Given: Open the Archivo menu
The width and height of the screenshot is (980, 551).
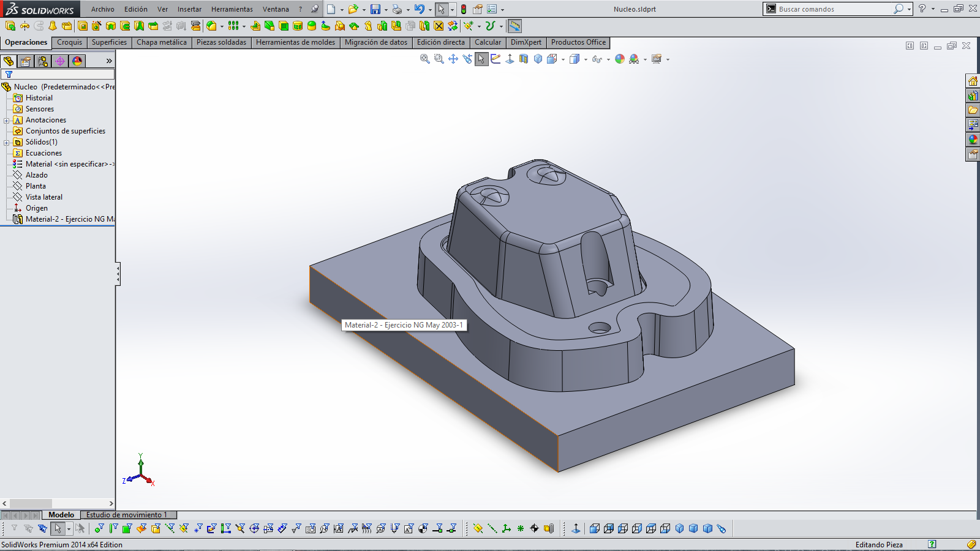Looking at the screenshot, I should tap(103, 9).
